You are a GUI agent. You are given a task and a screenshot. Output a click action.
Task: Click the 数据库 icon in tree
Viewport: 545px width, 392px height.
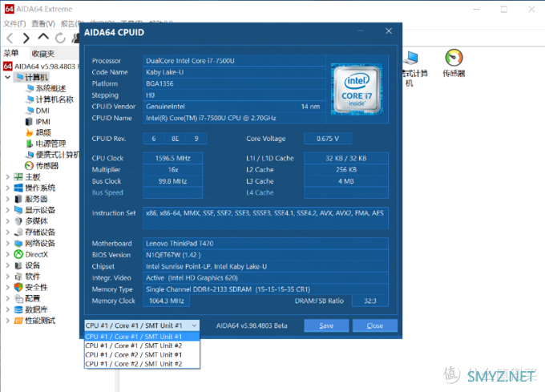[18, 309]
